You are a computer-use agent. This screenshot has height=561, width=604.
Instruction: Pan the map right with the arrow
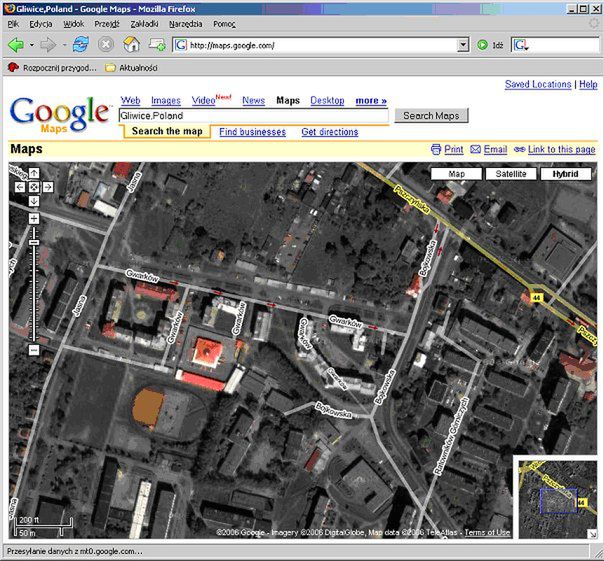pos(48,187)
